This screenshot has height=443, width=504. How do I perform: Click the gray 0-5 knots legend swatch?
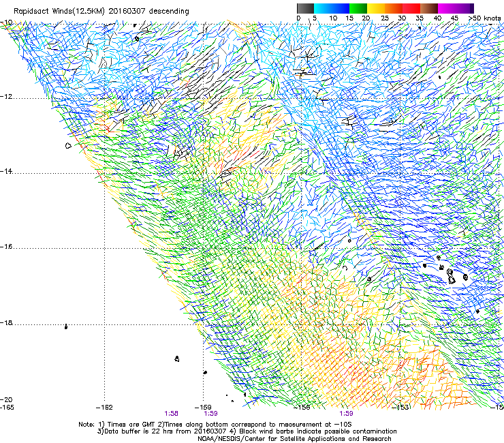pyautogui.click(x=305, y=8)
